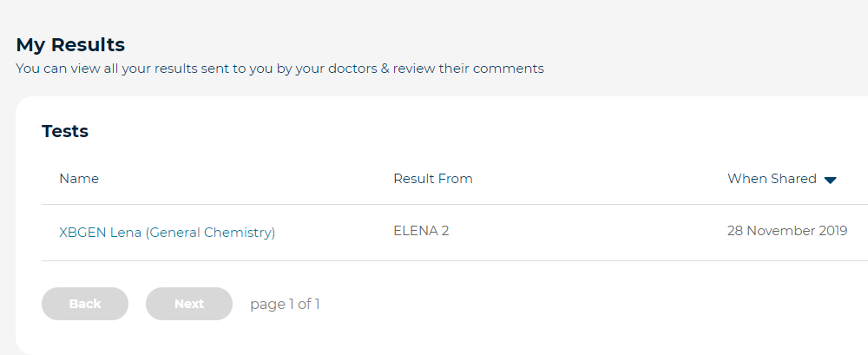Open the XBGEN Lena test result
Image resolution: width=868 pixels, height=355 pixels.
tap(167, 233)
